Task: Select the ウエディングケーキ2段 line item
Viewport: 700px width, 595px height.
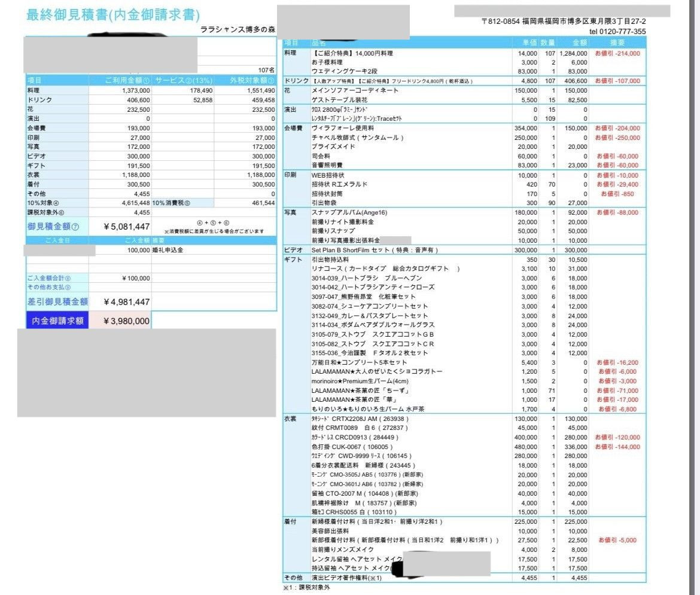Action: tap(344, 71)
